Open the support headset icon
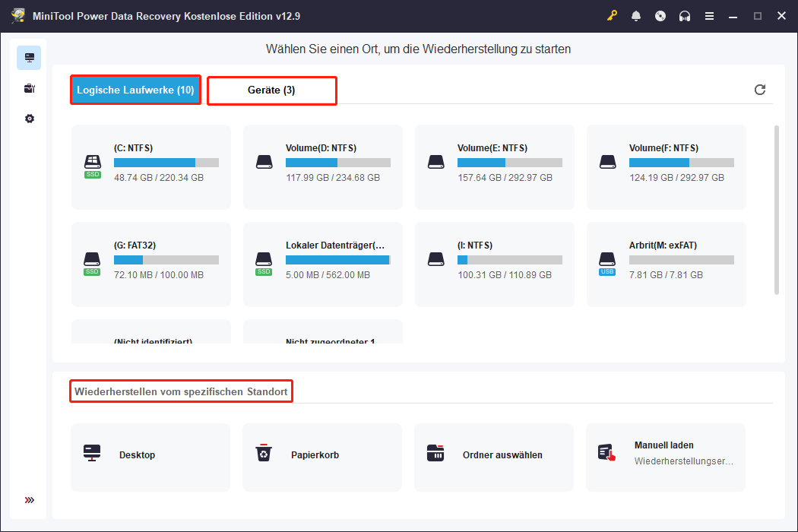Viewport: 798px width, 532px height. pos(685,16)
